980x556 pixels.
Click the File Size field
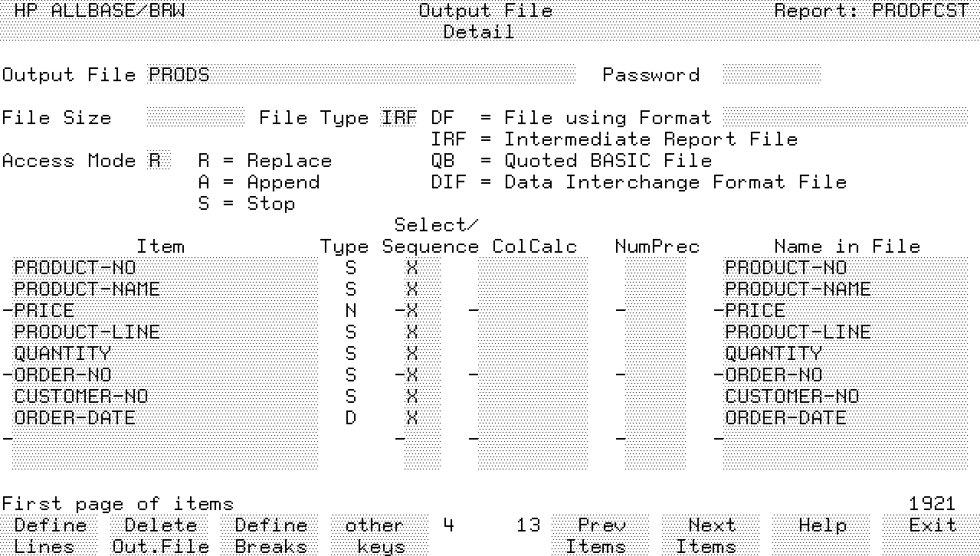[x=195, y=118]
